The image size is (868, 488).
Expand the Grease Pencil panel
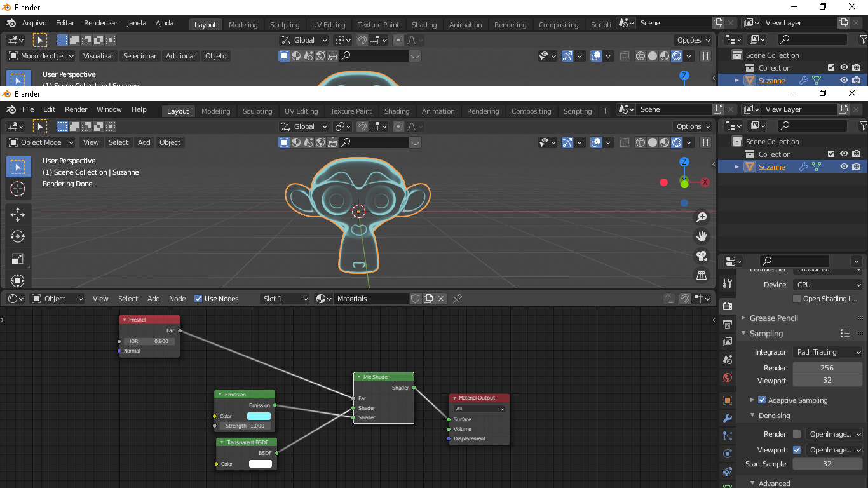743,318
